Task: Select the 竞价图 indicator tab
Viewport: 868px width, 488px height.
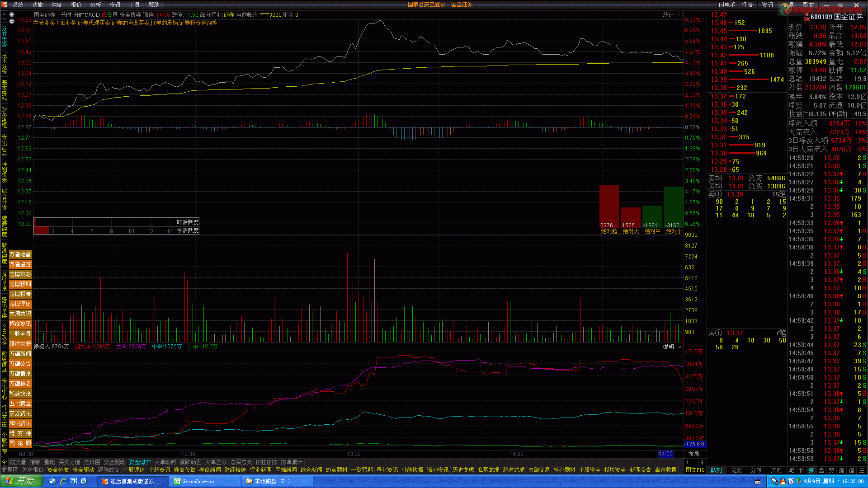Action: tap(92, 462)
